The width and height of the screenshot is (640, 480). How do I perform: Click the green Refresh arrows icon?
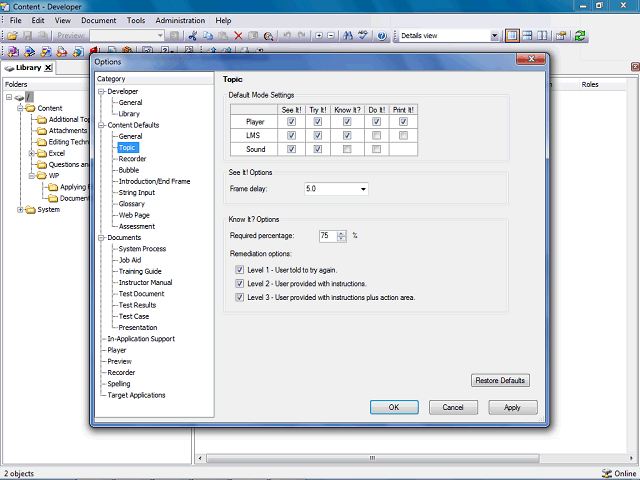tap(580, 36)
